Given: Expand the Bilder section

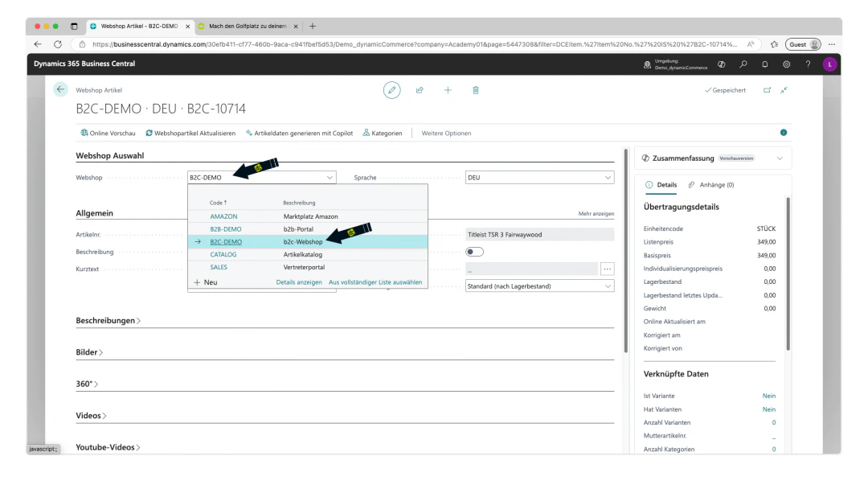Looking at the screenshot, I should tap(89, 352).
